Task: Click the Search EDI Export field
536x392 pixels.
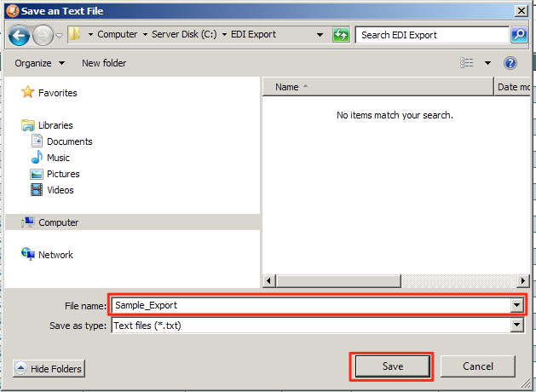Action: [x=432, y=35]
